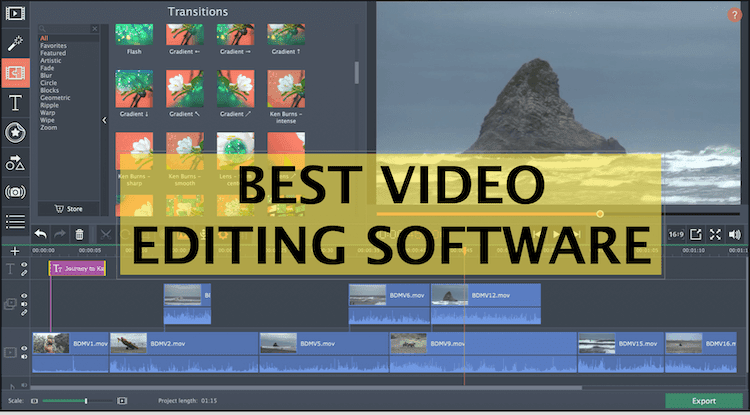Image resolution: width=750 pixels, height=415 pixels.
Task: Click the Split scissors icon
Action: [x=106, y=234]
